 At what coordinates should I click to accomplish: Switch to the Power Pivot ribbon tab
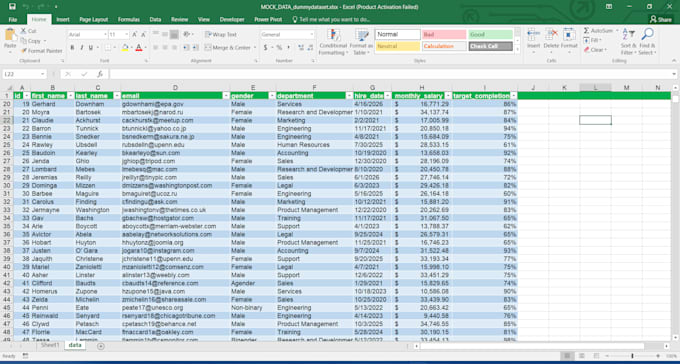267,20
